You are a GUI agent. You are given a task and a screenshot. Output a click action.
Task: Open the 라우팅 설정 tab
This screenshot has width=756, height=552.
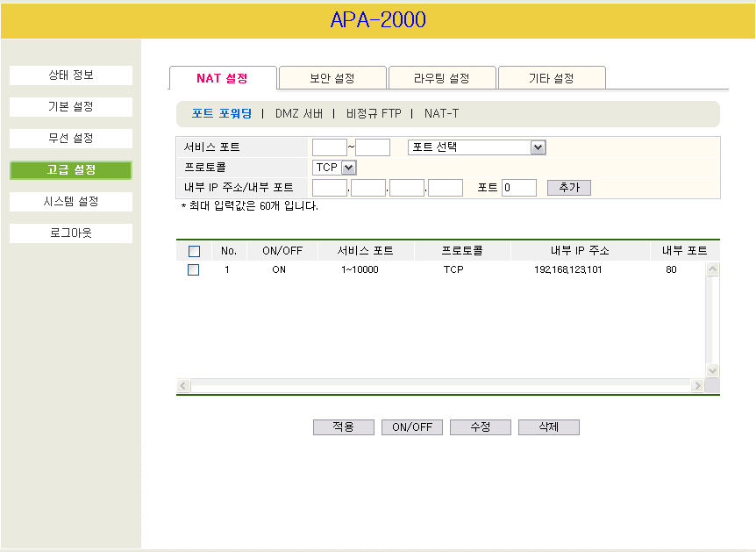(442, 79)
